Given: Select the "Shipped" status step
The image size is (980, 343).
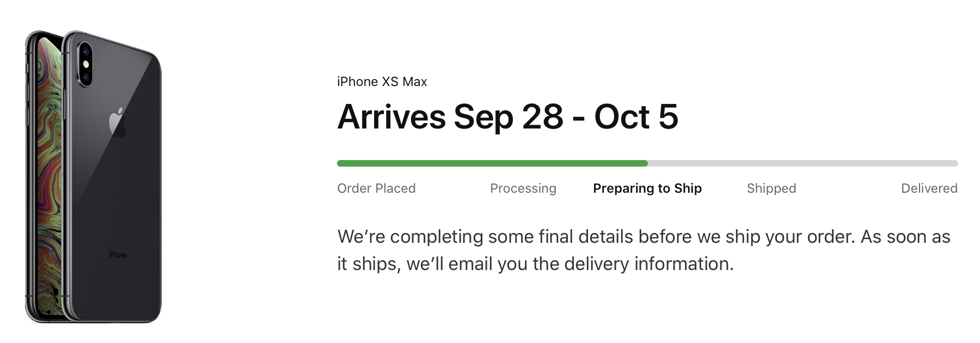Looking at the screenshot, I should coord(771,188).
